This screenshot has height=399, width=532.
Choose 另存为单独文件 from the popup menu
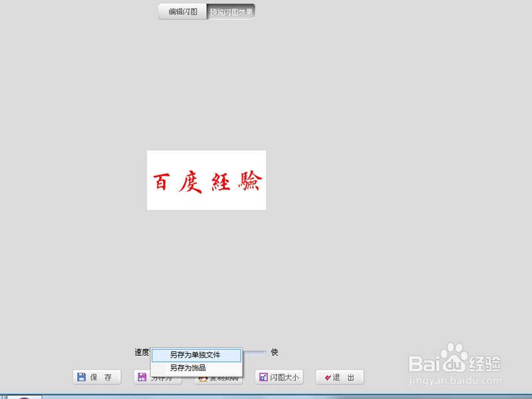[196, 355]
